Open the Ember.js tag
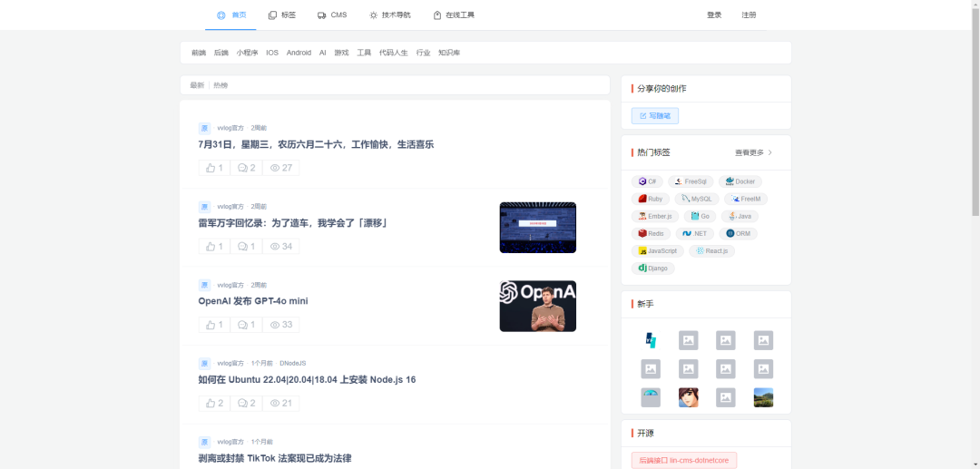 (654, 216)
